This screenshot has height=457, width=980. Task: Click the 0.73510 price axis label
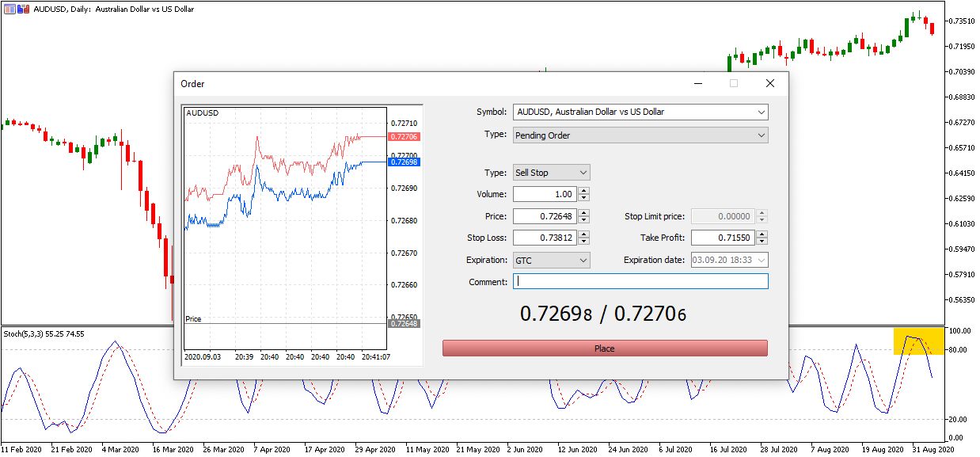click(x=963, y=21)
